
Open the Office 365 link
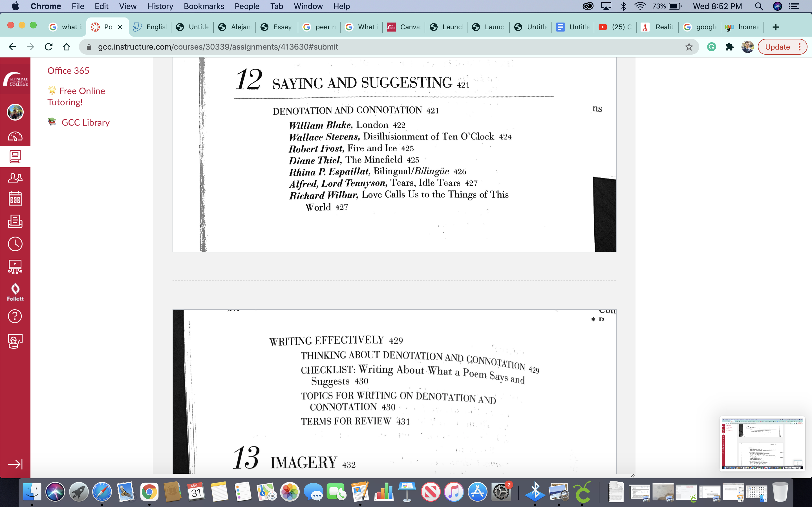(68, 71)
